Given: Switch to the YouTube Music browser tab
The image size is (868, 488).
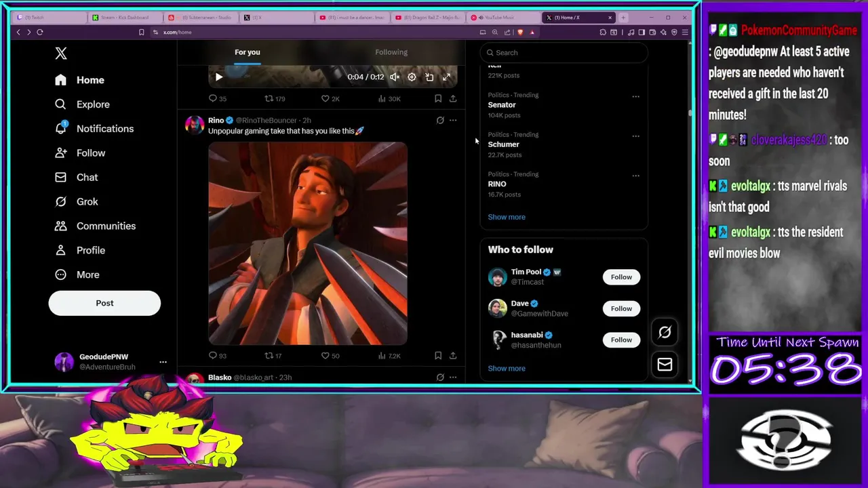Looking at the screenshot, I should pyautogui.click(x=502, y=18).
